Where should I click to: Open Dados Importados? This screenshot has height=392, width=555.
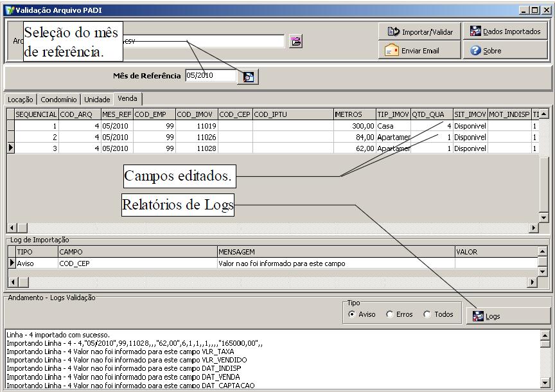(x=505, y=31)
